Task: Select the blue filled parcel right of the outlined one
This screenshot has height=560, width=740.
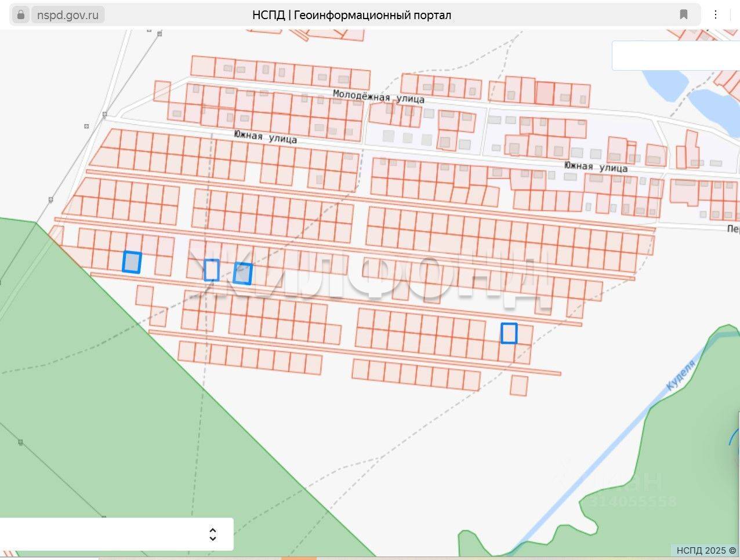Action: point(242,274)
